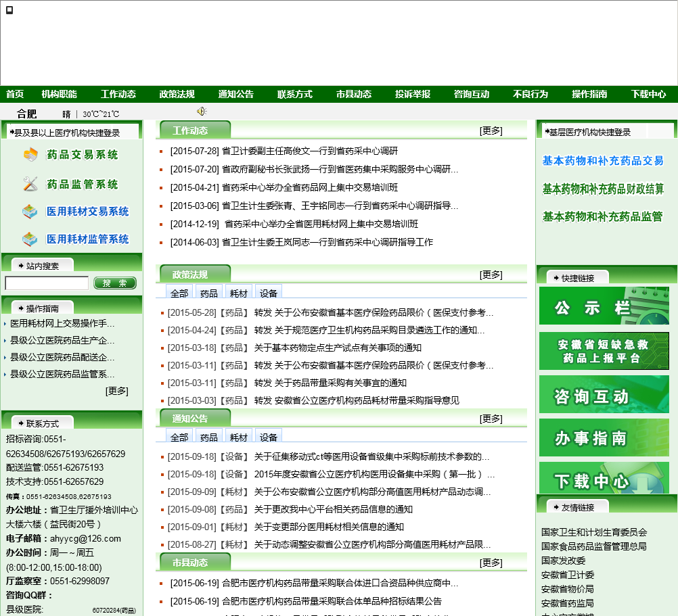Click [更多] in the 工作动态 section header

coord(491,131)
